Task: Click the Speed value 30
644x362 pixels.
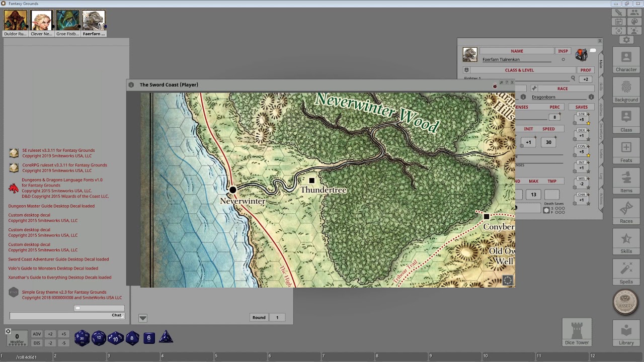Action: coord(548,142)
